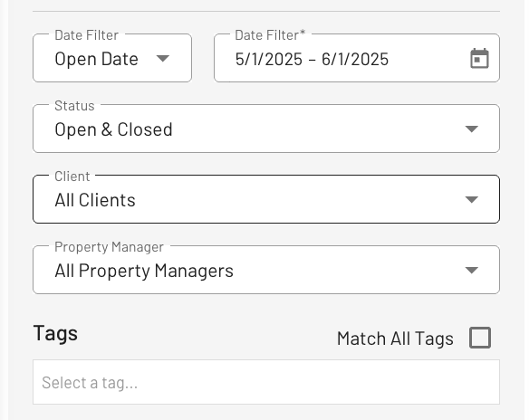Expand the All Clients dropdown

pyautogui.click(x=266, y=199)
